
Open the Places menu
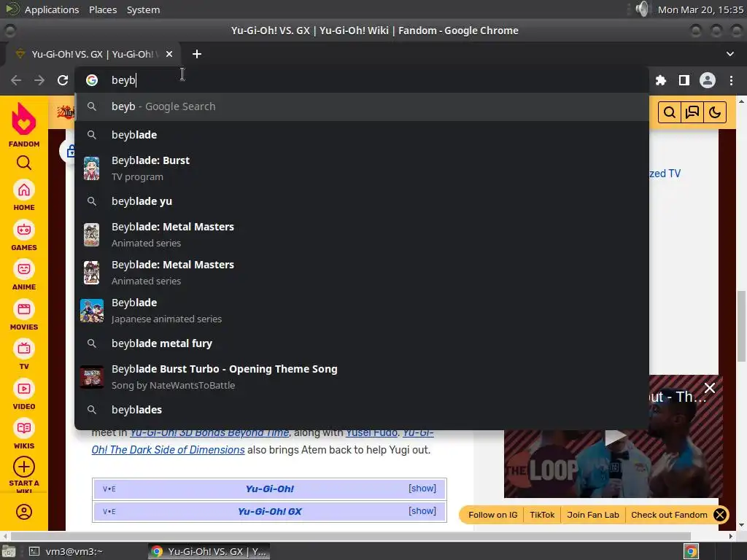tap(103, 9)
